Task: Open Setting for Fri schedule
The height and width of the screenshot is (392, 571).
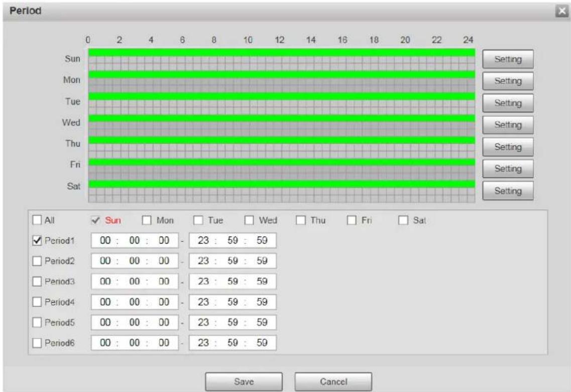Action: pyautogui.click(x=508, y=169)
